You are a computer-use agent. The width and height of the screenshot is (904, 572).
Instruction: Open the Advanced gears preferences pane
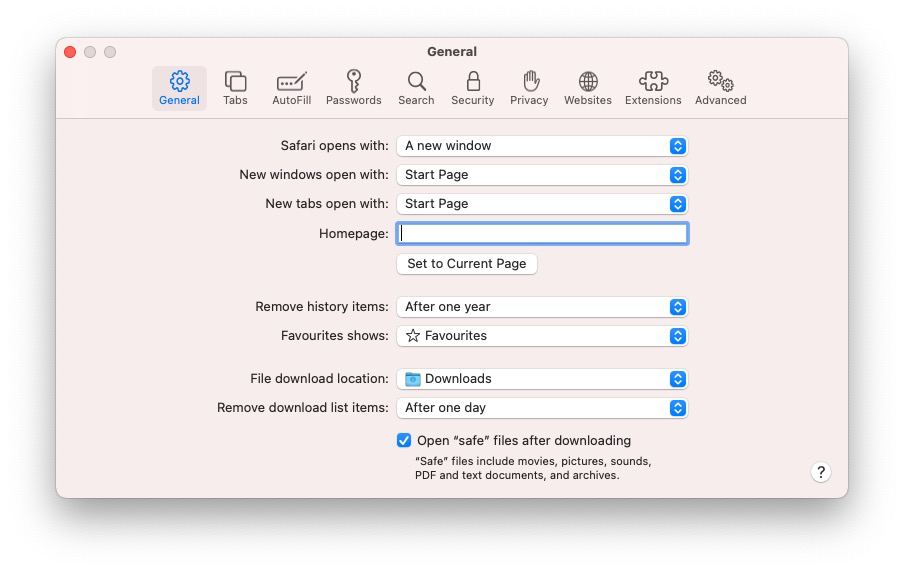click(x=721, y=88)
